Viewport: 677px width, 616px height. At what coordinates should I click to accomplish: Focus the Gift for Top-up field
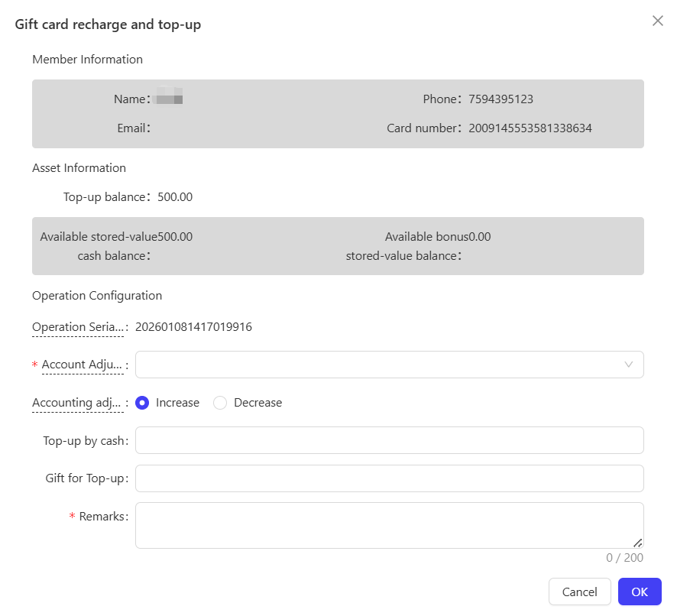click(390, 478)
